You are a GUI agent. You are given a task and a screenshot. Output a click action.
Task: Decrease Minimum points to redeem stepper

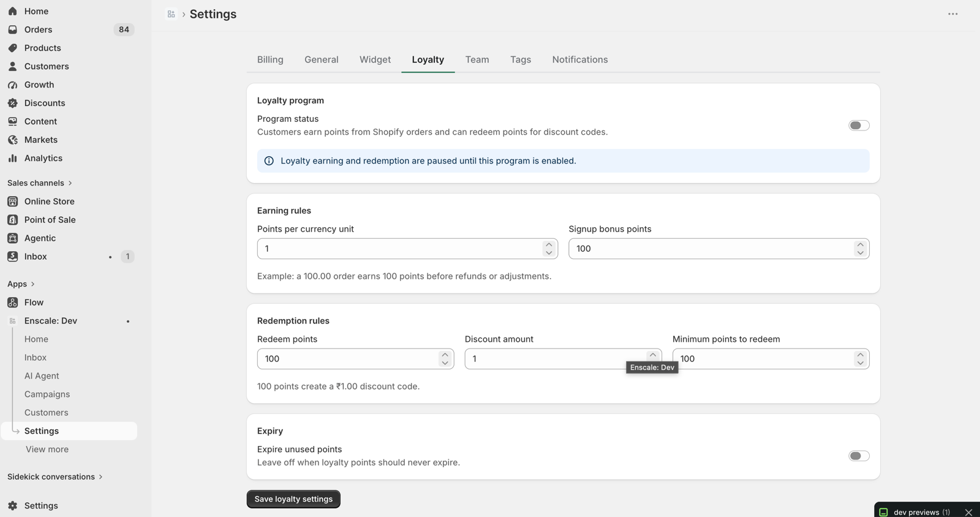coord(861,363)
